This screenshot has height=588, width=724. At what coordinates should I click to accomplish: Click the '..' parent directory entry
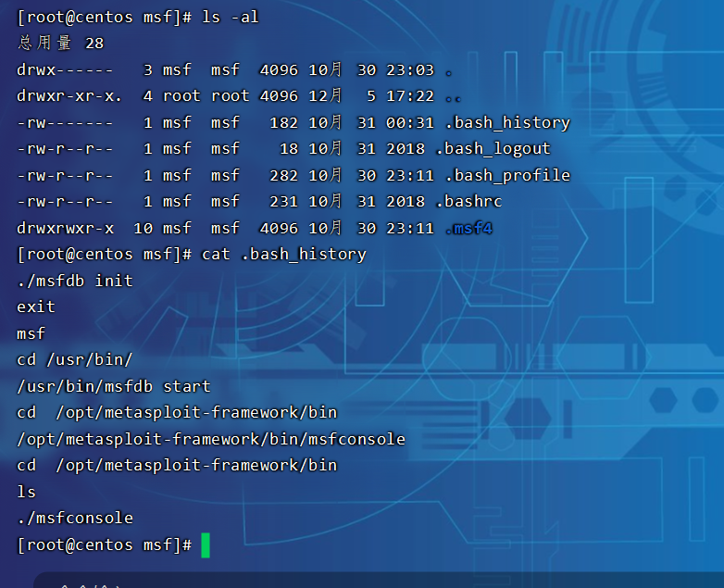(454, 99)
